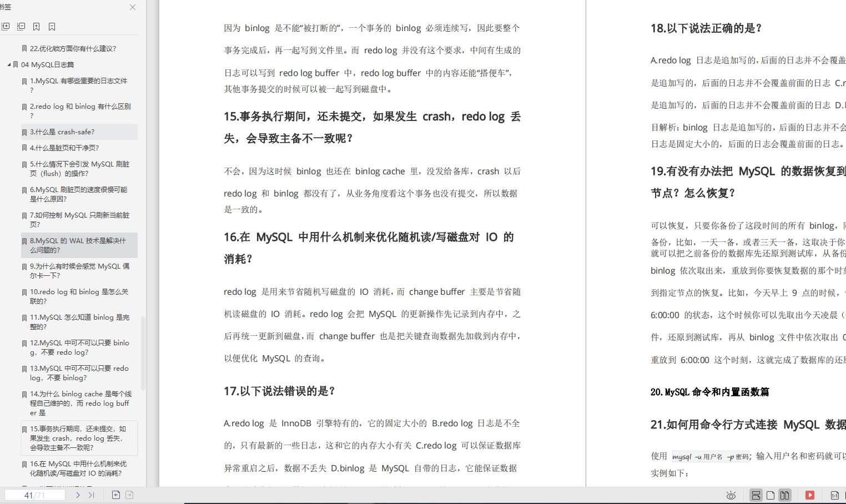
Task: Toggle continuous scrolling layout
Action: point(756,496)
